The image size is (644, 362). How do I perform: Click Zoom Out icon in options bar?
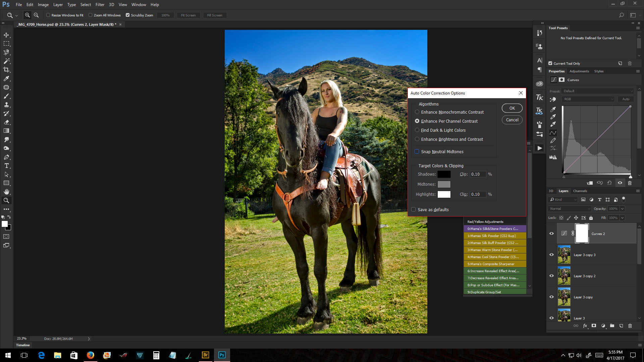[x=36, y=15]
